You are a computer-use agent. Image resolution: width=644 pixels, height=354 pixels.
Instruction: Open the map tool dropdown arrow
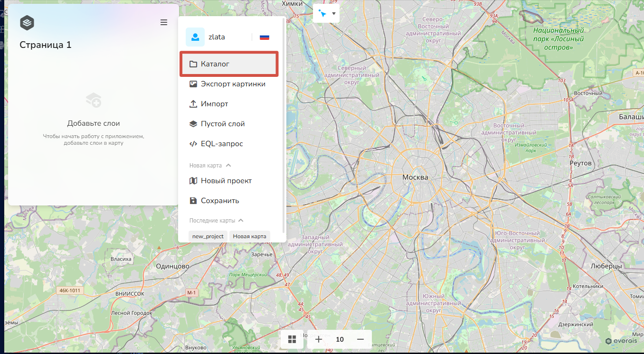[x=334, y=13]
